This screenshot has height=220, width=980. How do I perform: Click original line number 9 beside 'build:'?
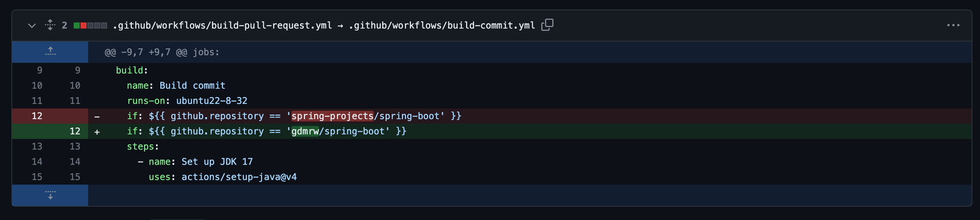(40, 70)
